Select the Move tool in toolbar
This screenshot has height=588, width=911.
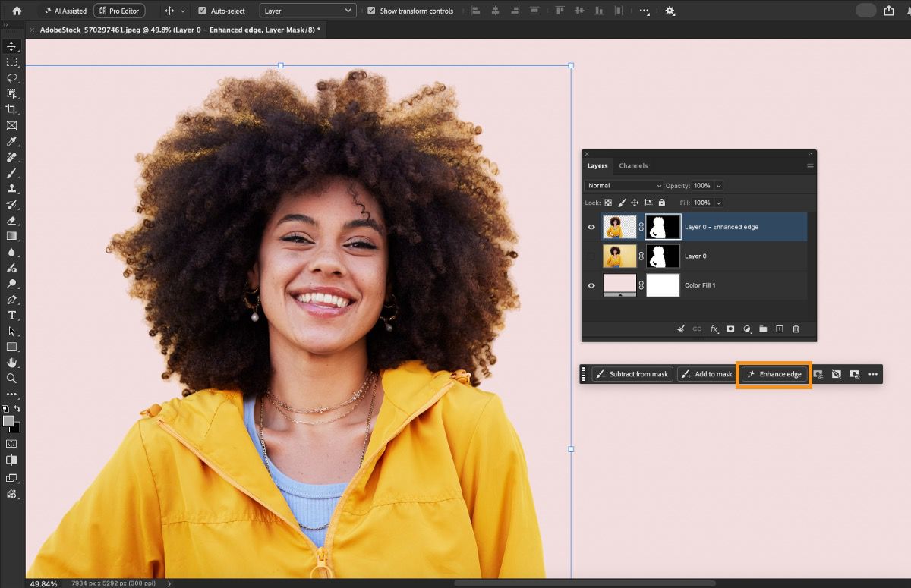(x=11, y=46)
